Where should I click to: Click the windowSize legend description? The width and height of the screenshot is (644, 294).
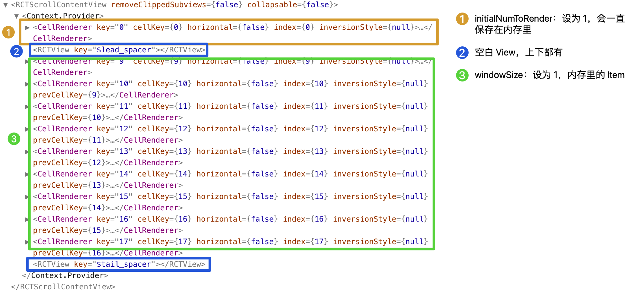pos(550,75)
